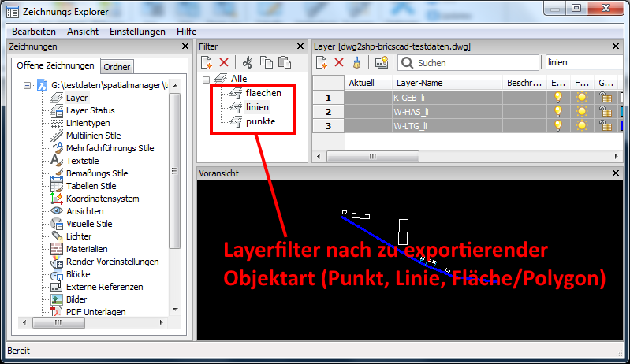Close the Voransicht panel
This screenshot has height=364, width=630.
click(616, 173)
